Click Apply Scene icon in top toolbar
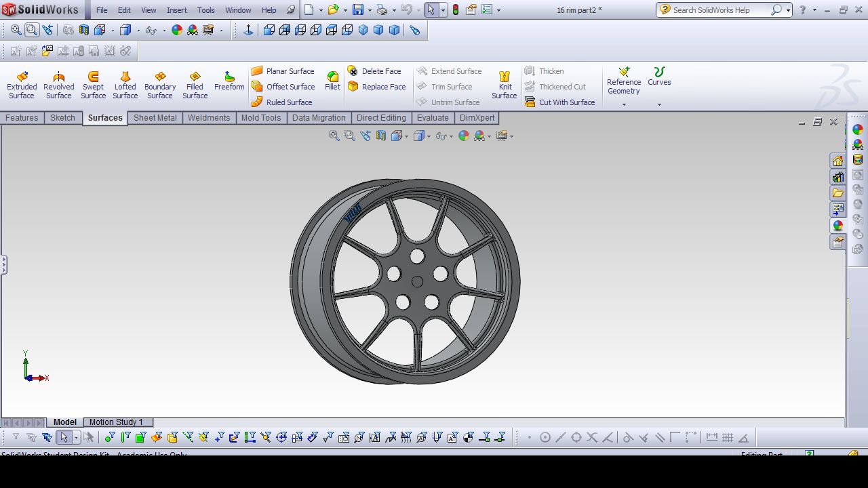 [x=193, y=30]
